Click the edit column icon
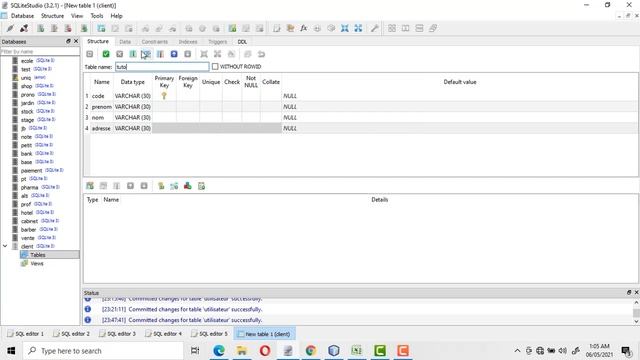This screenshot has height=360, width=640. (147, 54)
